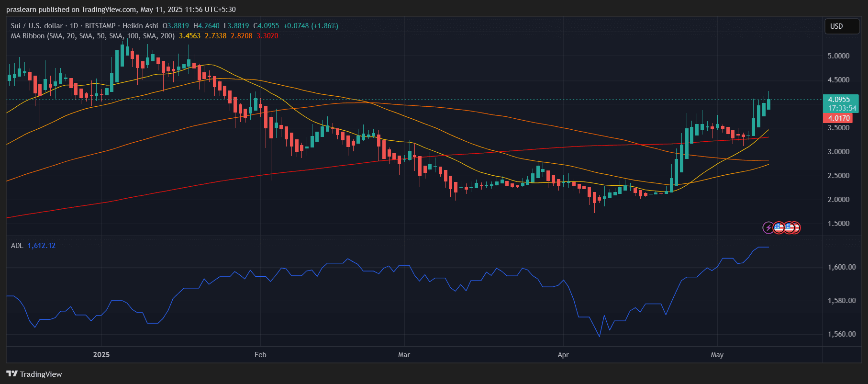Click the red 4.0170 price label
The image size is (868, 384).
839,118
